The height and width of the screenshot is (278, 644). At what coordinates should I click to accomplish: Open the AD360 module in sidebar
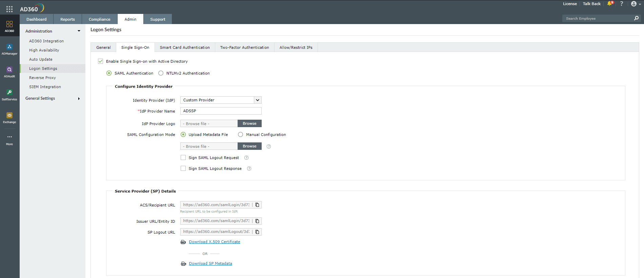pyautogui.click(x=9, y=26)
